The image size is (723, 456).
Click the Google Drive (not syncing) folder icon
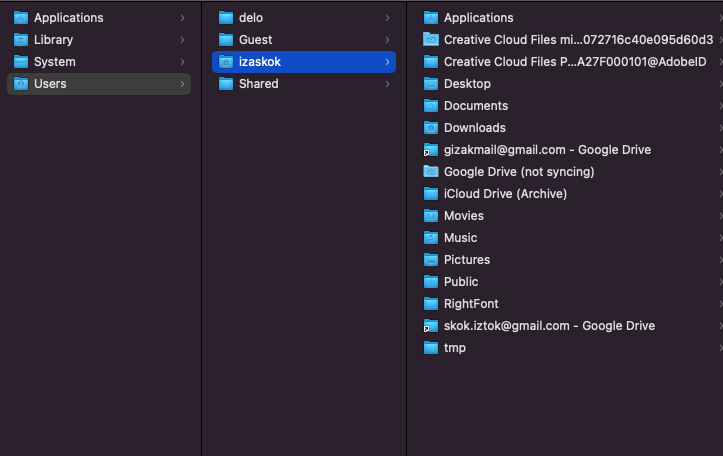(x=431, y=172)
